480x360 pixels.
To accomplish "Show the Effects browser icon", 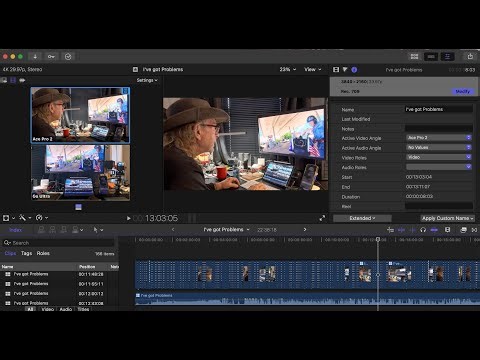I will coord(463,230).
